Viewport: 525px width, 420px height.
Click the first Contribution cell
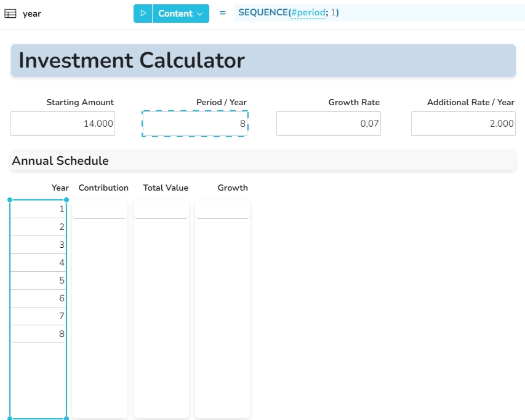click(100, 209)
